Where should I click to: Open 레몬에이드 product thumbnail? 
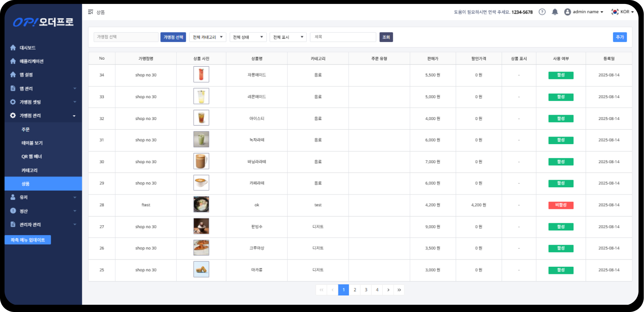(201, 96)
